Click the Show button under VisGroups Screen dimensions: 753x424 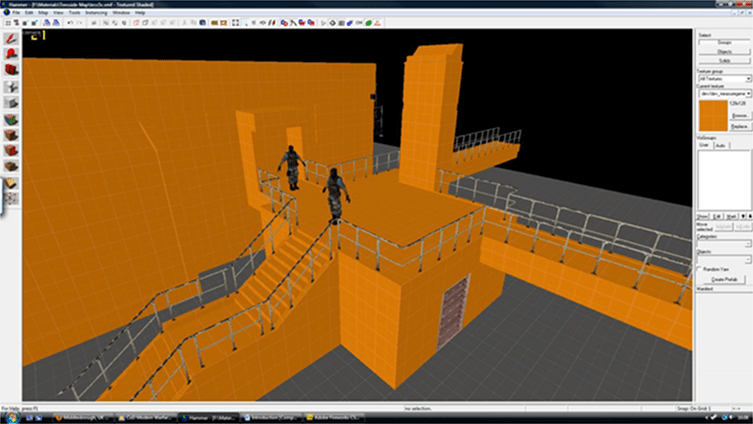(x=703, y=217)
